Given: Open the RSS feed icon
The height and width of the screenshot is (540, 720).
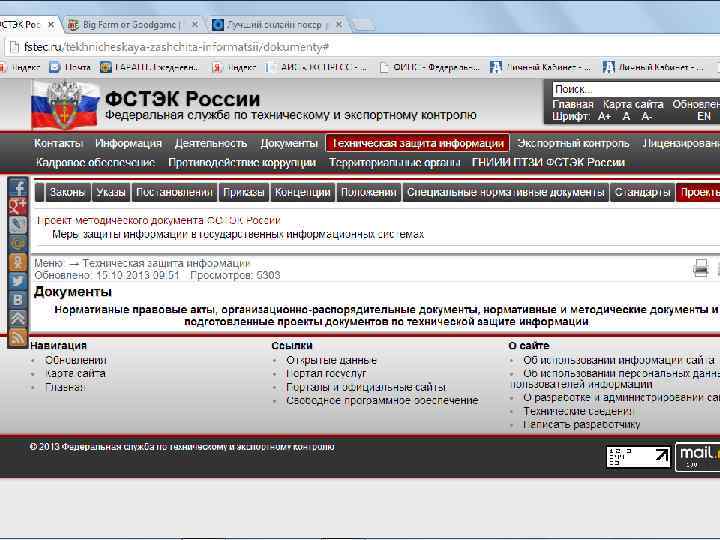Looking at the screenshot, I should 18,338.
